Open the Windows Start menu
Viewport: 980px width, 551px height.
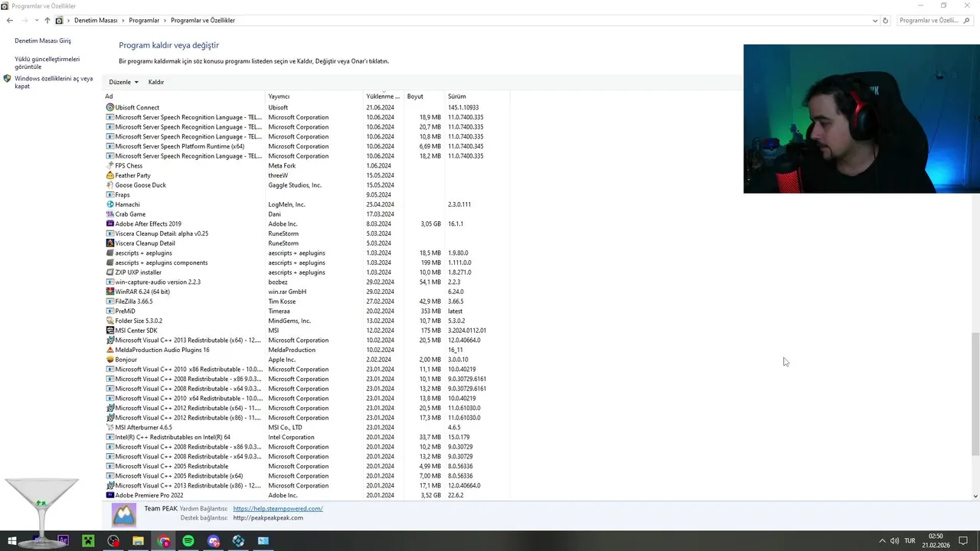pos(12,541)
